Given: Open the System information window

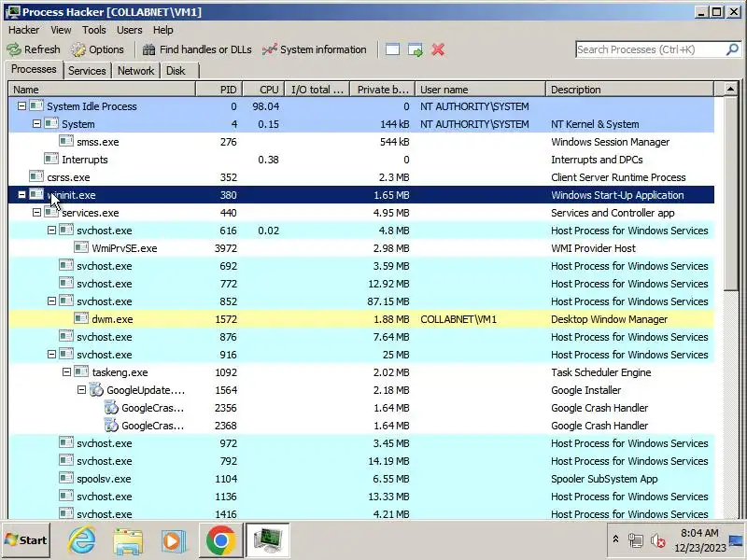Looking at the screenshot, I should (315, 49).
